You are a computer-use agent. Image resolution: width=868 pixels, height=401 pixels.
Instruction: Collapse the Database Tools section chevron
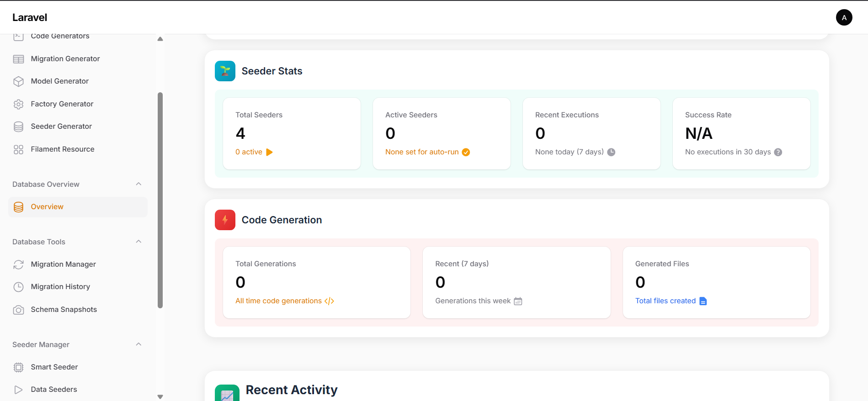[138, 242]
